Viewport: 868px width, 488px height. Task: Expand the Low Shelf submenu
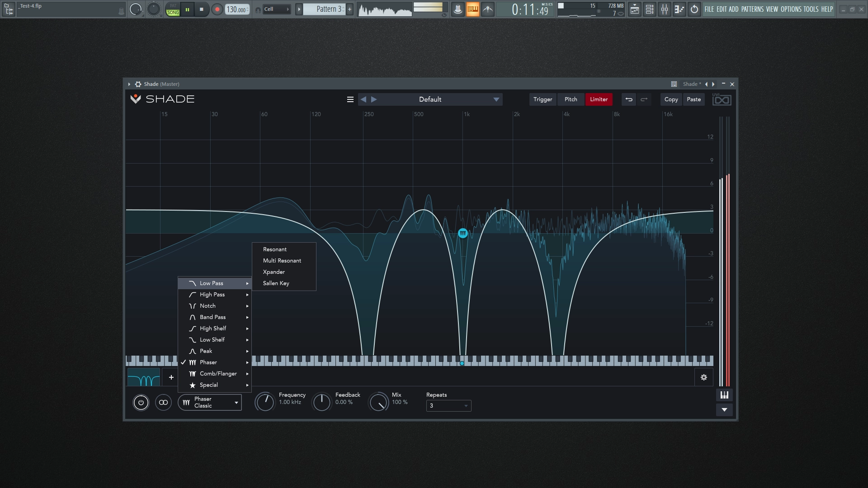pyautogui.click(x=215, y=340)
